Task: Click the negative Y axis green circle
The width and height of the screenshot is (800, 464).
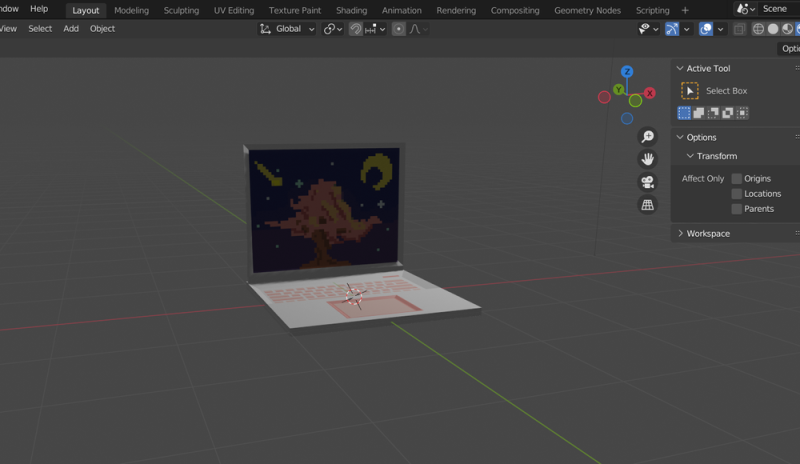Action: [635, 101]
